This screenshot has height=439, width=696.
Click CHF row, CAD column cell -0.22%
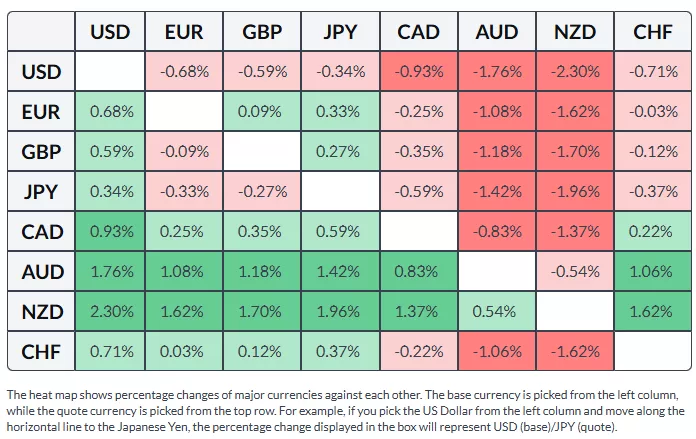pos(419,352)
